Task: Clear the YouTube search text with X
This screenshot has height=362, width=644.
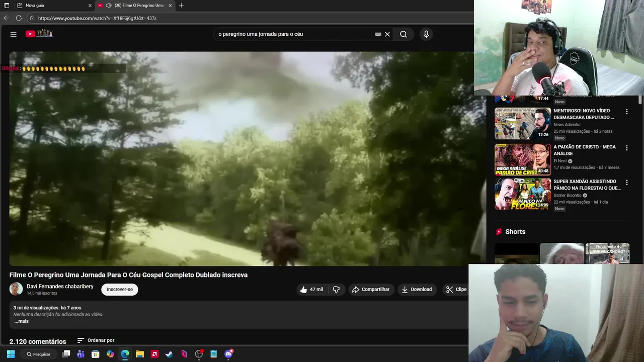Action: (387, 34)
